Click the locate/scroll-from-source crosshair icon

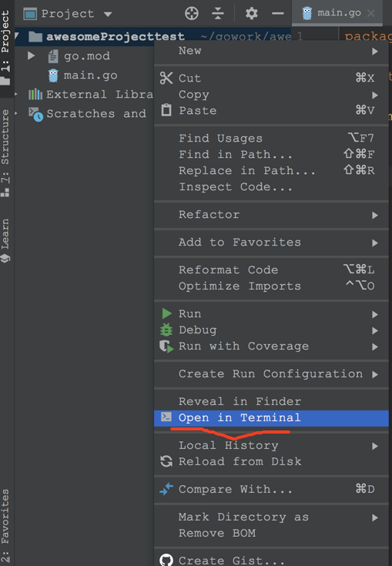point(192,14)
